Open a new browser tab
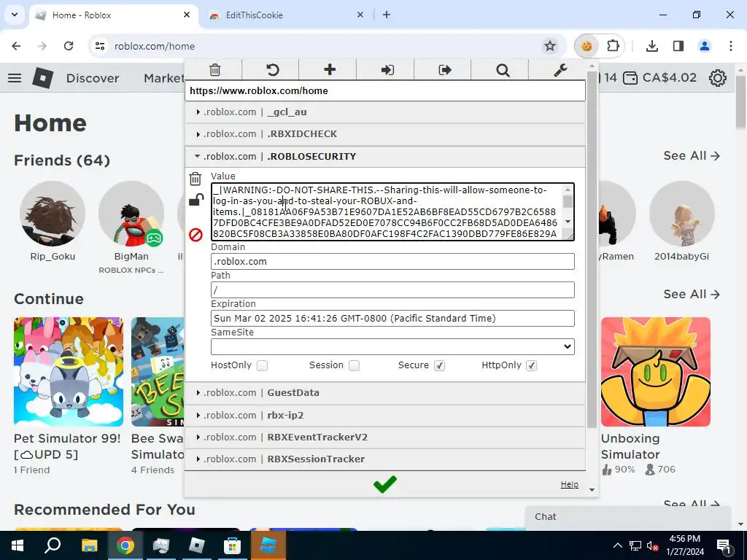Image resolution: width=747 pixels, height=560 pixels. tap(387, 15)
